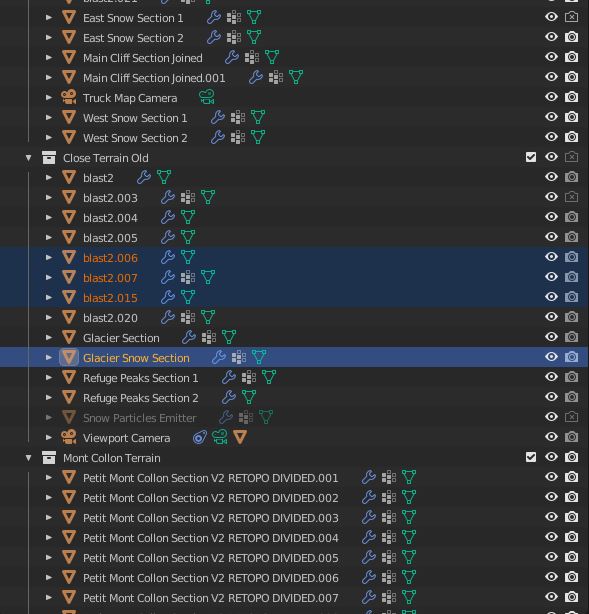Viewport: 589px width, 614px height.
Task: Collapse the Mont Collon Terrain collection
Action: click(29, 458)
